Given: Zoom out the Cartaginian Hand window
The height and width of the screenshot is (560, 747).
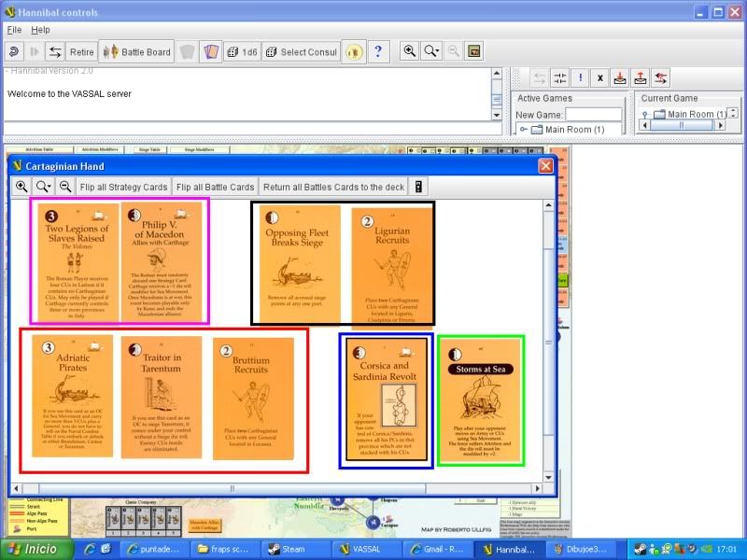Looking at the screenshot, I should pos(65,187).
